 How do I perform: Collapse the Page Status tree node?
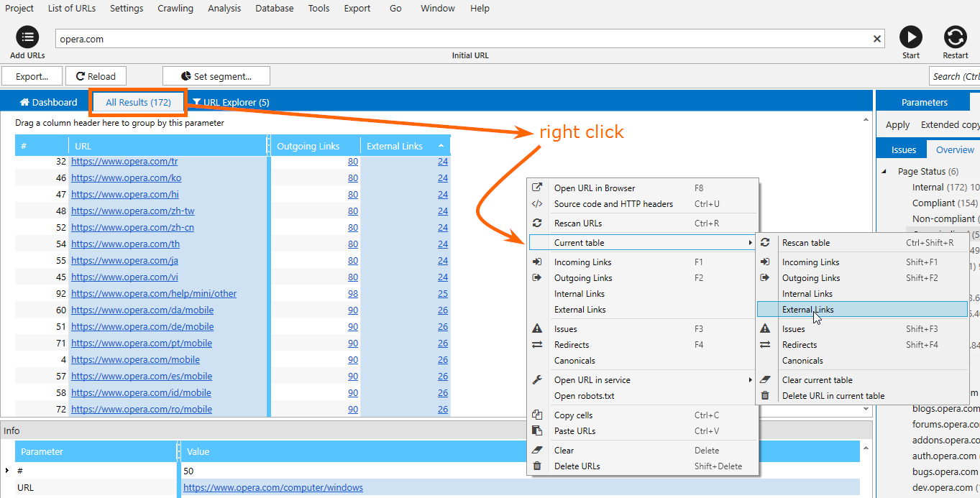884,171
